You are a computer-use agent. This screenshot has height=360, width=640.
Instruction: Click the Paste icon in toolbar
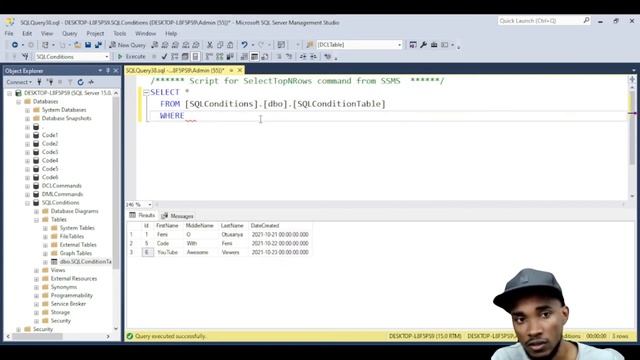(230, 45)
